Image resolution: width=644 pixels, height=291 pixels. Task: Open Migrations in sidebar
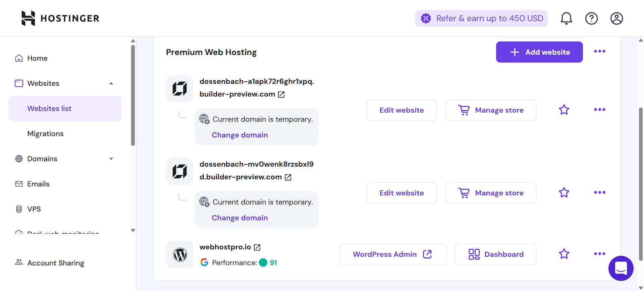46,133
